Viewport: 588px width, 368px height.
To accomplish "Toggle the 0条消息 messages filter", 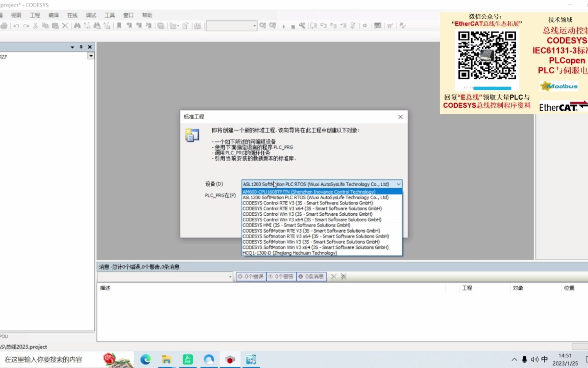I will tap(311, 276).
